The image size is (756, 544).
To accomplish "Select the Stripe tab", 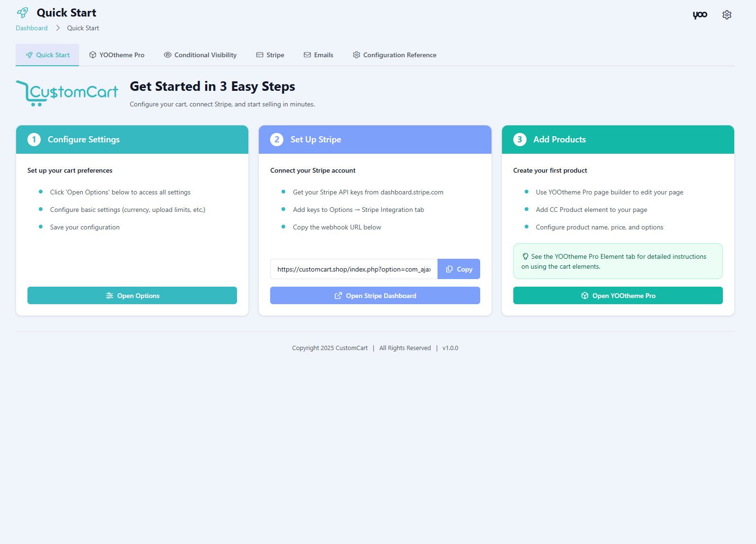I will click(x=270, y=55).
